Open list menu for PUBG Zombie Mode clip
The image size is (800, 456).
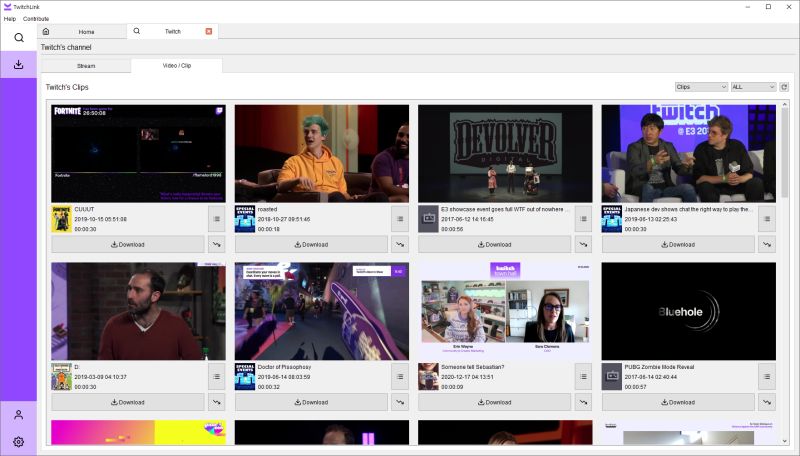pyautogui.click(x=767, y=377)
